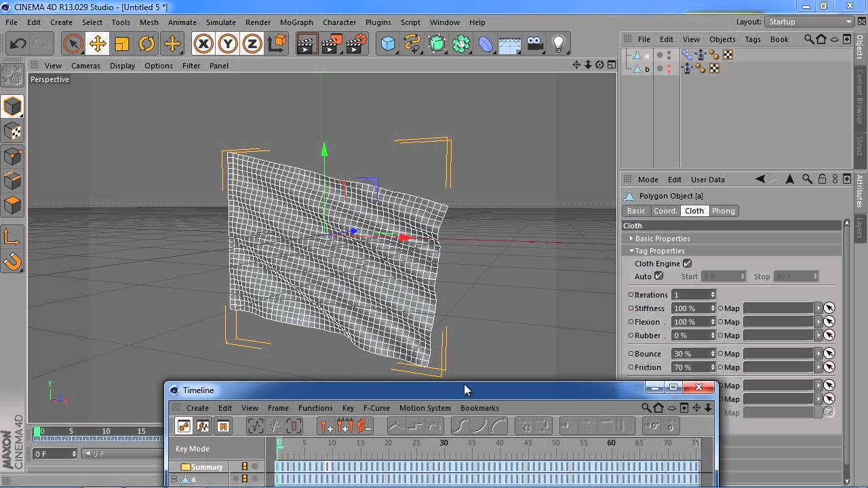Viewport: 868px width, 488px height.
Task: Click Flexion percent field
Action: [x=690, y=322]
